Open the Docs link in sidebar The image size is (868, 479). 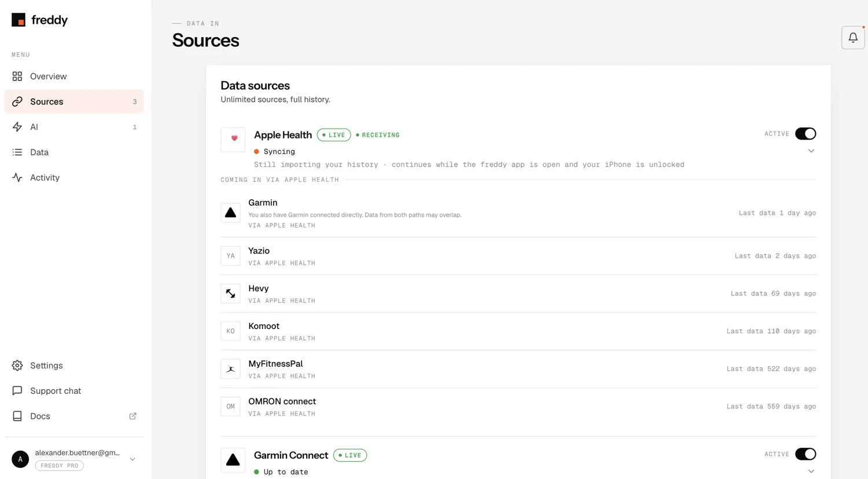click(74, 416)
